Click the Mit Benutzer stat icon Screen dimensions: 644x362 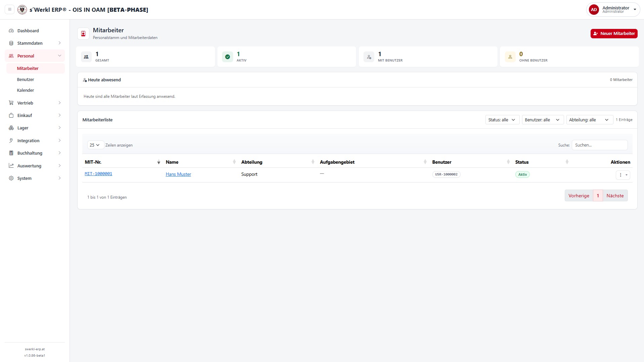369,57
